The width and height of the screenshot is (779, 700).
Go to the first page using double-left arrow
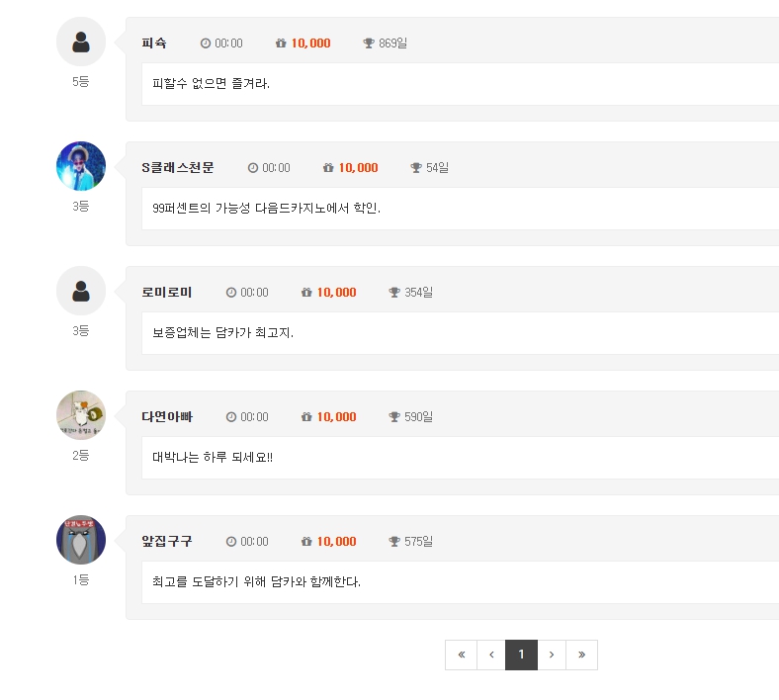coord(461,655)
